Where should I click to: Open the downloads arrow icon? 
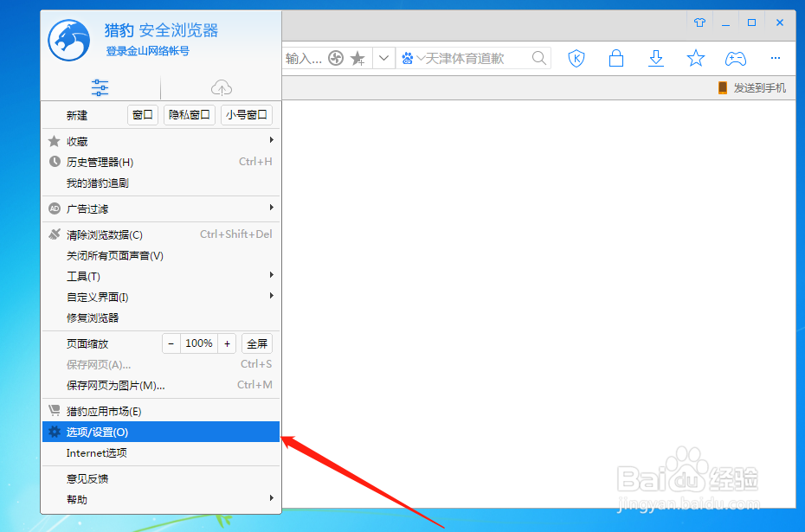pyautogui.click(x=655, y=58)
